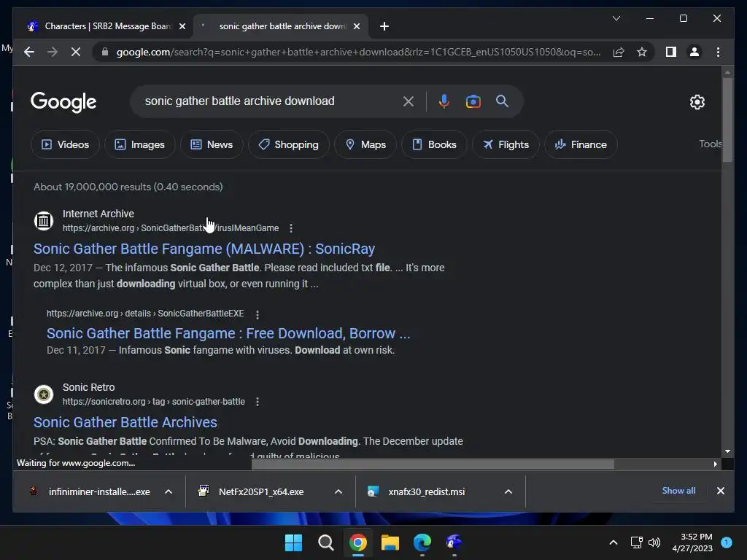
Task: Click in the Google search text field
Action: coord(267,101)
